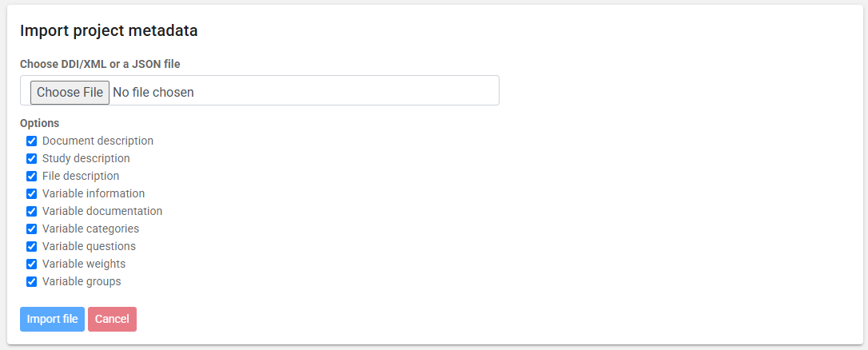This screenshot has width=868, height=350.
Task: Cancel the metadata import
Action: coord(112,319)
